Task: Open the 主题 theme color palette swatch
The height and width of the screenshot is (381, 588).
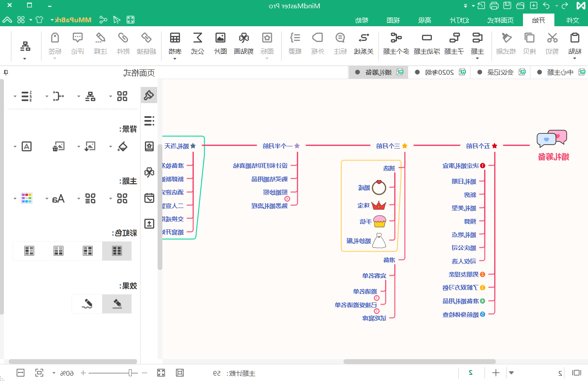Action: tap(27, 198)
